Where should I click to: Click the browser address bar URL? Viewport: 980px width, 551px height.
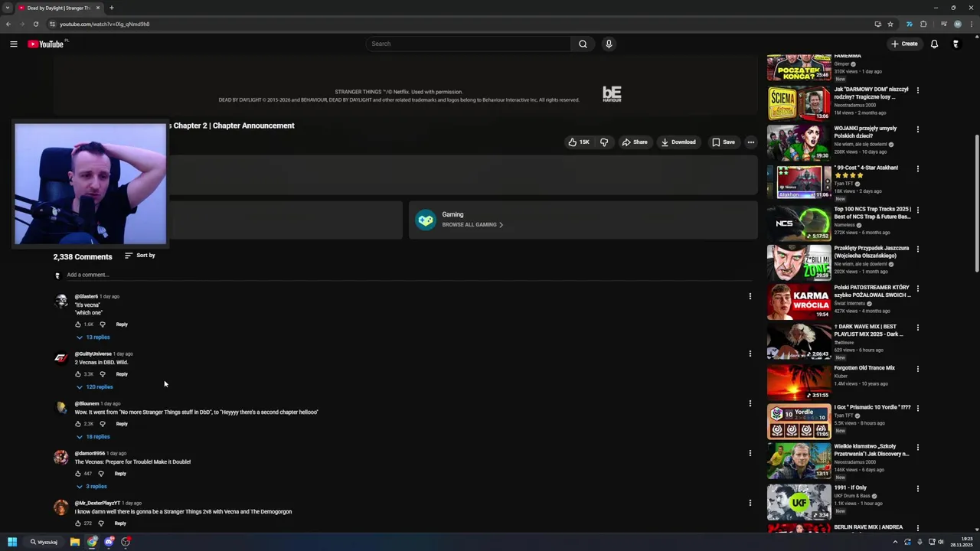[104, 24]
